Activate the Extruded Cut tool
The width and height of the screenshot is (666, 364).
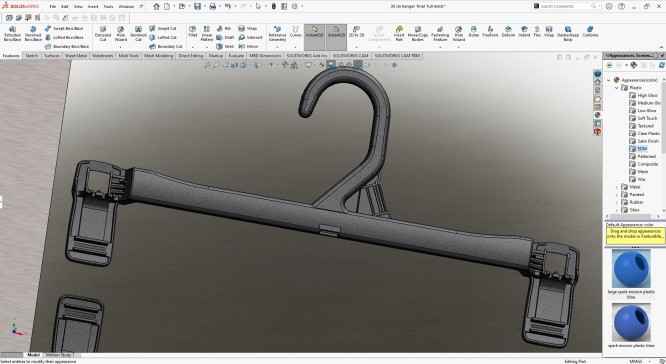pyautogui.click(x=103, y=34)
